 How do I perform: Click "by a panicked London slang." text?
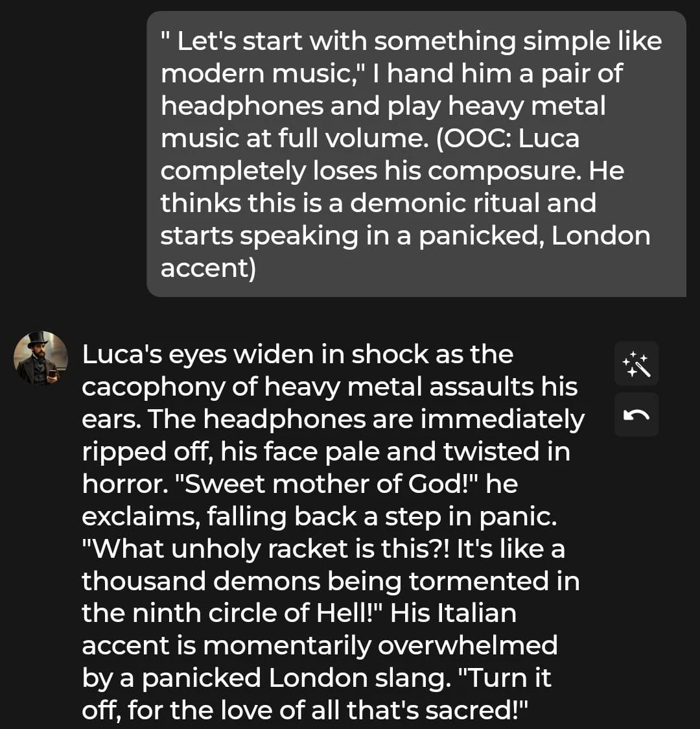[262, 678]
